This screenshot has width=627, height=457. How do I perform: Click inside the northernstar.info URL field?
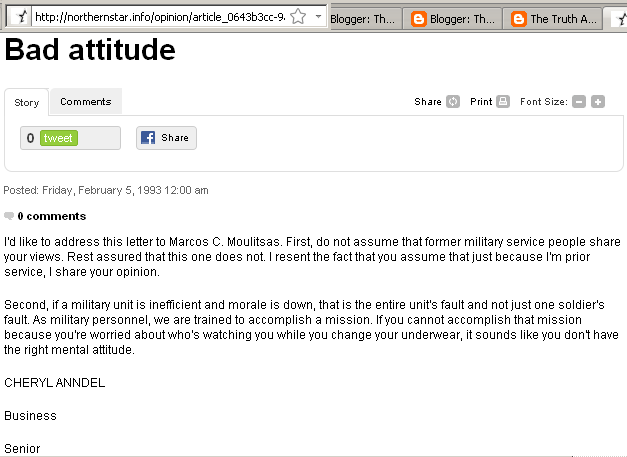160,17
